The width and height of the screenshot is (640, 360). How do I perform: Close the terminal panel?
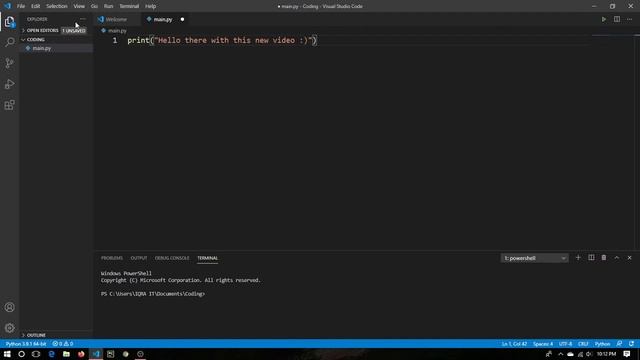point(629,258)
